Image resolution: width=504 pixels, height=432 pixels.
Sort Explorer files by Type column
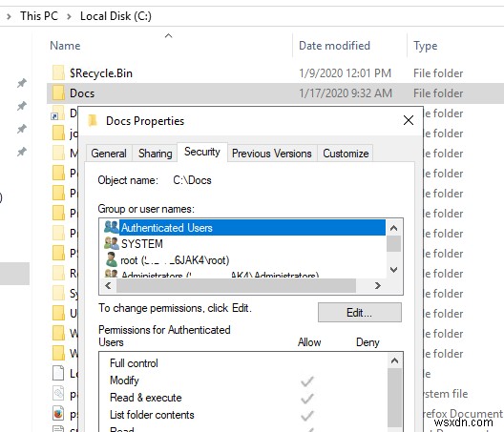click(x=426, y=46)
